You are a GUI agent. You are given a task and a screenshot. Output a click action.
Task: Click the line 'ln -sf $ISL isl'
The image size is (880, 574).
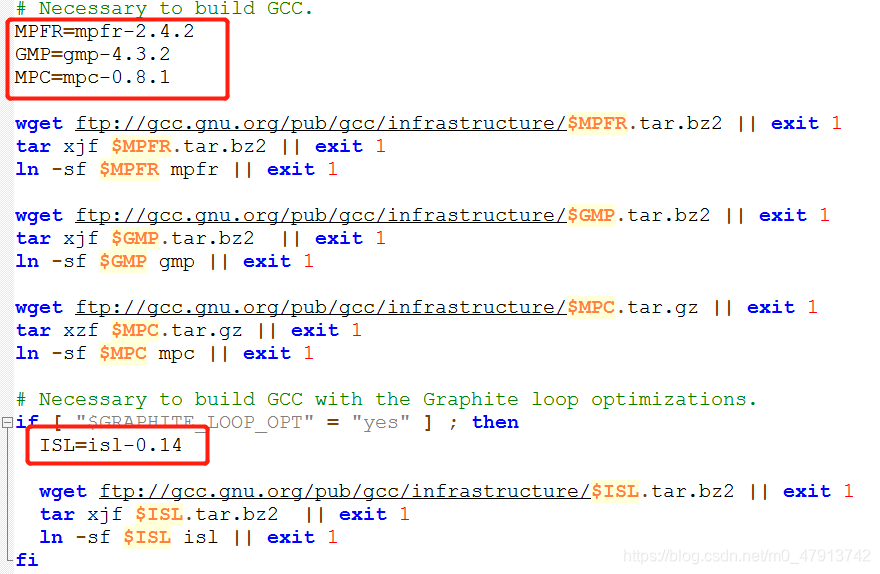pos(189,538)
